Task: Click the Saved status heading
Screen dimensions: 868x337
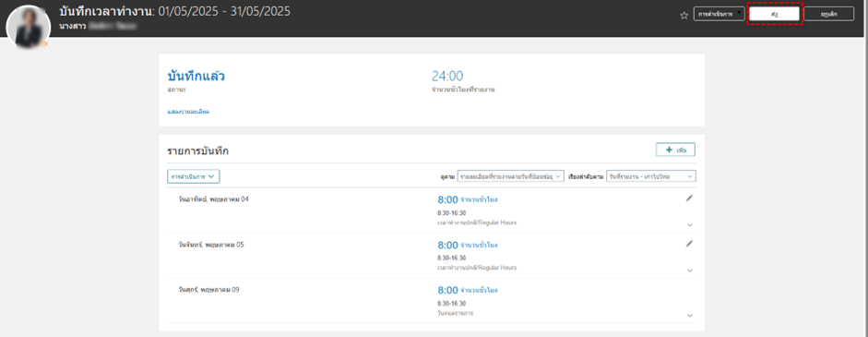Action: (x=196, y=77)
